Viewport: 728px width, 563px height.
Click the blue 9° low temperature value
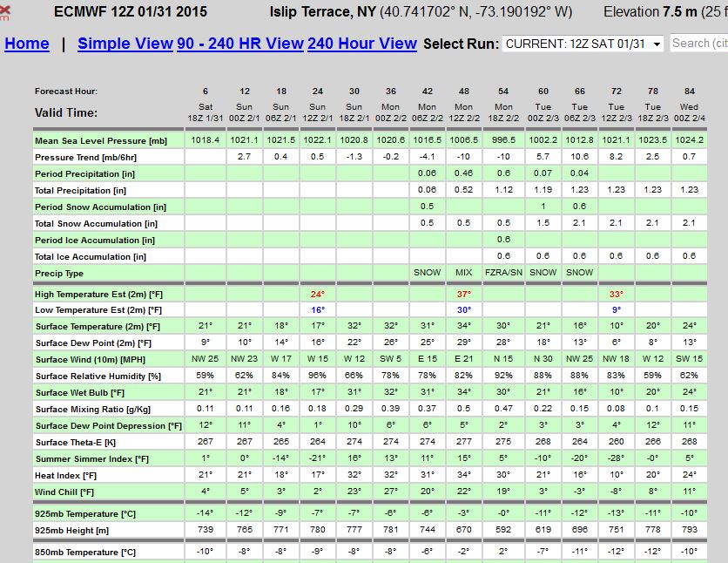coord(617,310)
